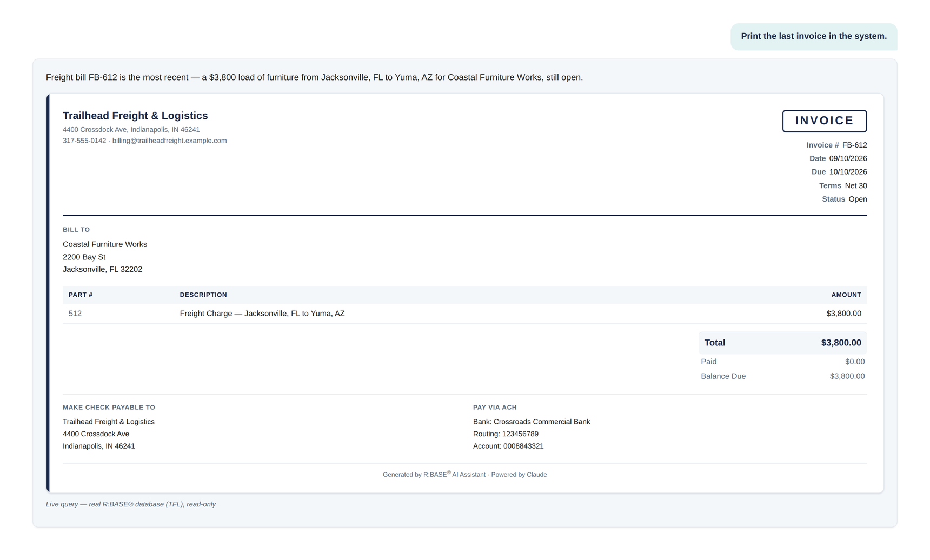Click the 'Generated by R:BASE AI Assistant' footer
Screen dimensions: 930x560
(465, 474)
